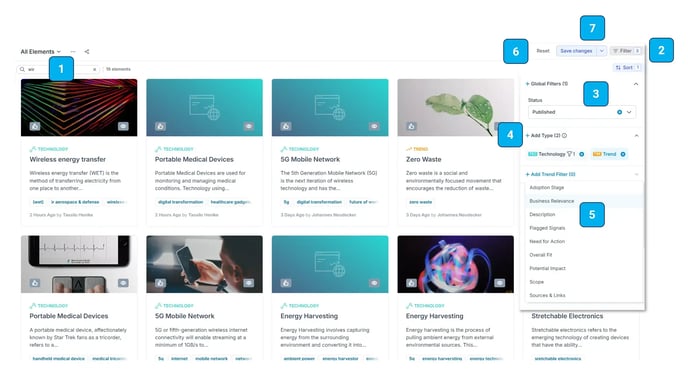Select Business Relevance from trend filter list

552,201
